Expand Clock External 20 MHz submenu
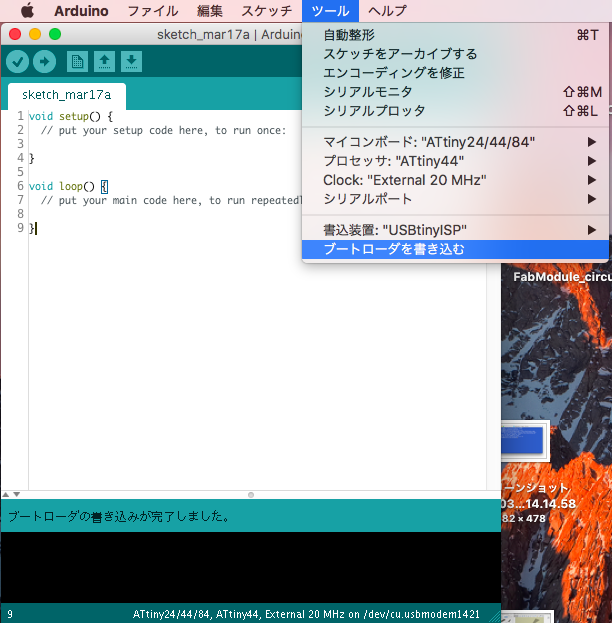Image resolution: width=612 pixels, height=623 pixels. pyautogui.click(x=455, y=180)
